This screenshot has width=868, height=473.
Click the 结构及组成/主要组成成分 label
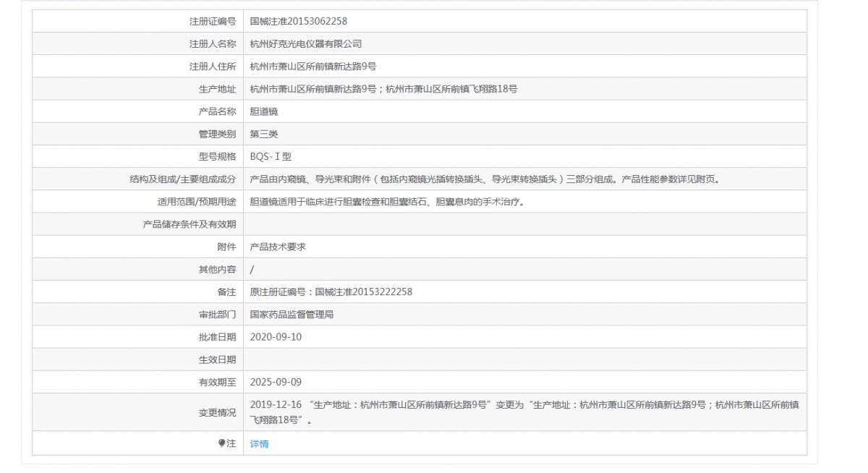click(x=182, y=179)
